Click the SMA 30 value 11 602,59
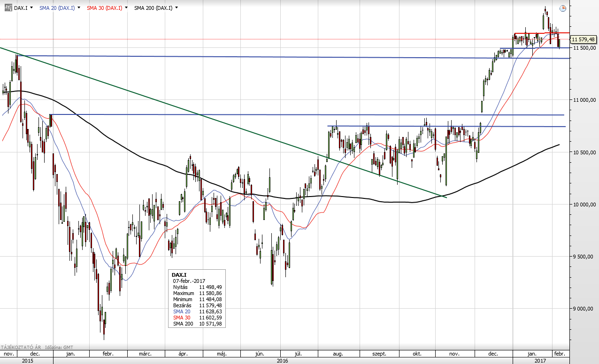 point(210,318)
